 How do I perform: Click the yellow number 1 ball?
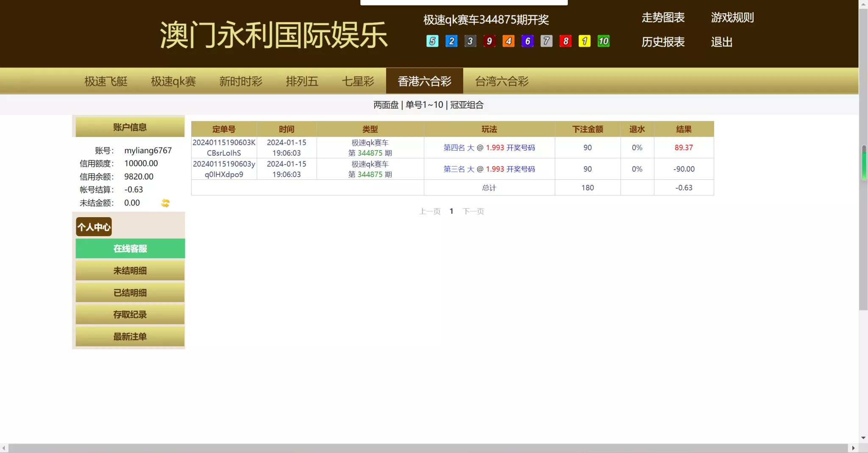click(x=584, y=41)
